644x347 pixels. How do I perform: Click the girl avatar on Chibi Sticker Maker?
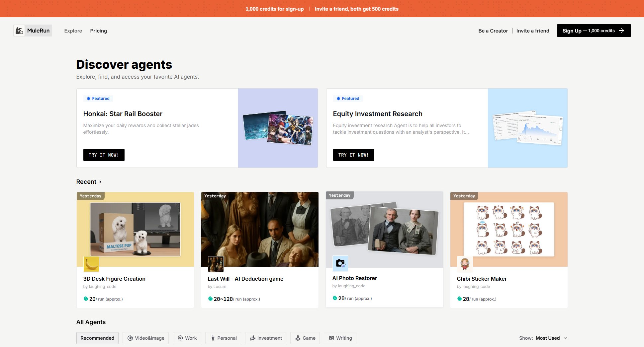point(465,264)
